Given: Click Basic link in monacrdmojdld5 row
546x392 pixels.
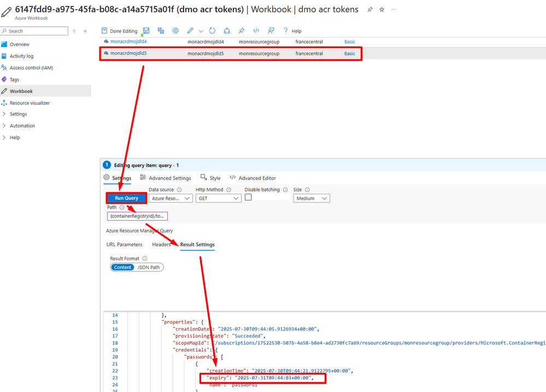Looking at the screenshot, I should point(350,54).
